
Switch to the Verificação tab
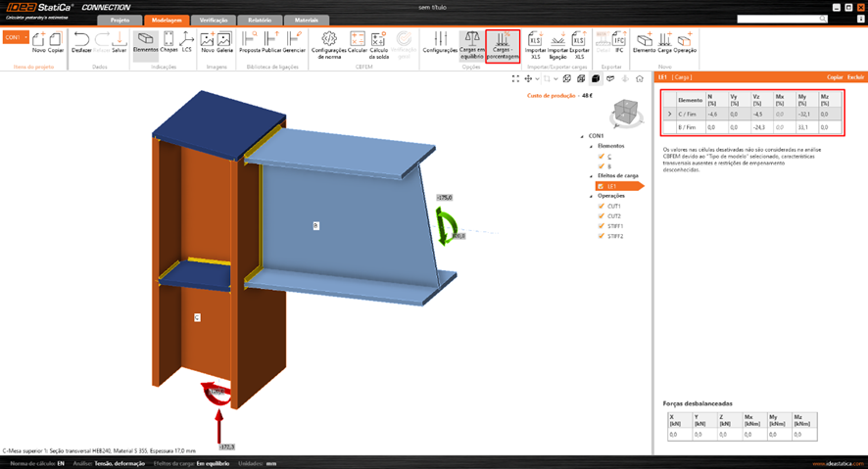click(214, 20)
